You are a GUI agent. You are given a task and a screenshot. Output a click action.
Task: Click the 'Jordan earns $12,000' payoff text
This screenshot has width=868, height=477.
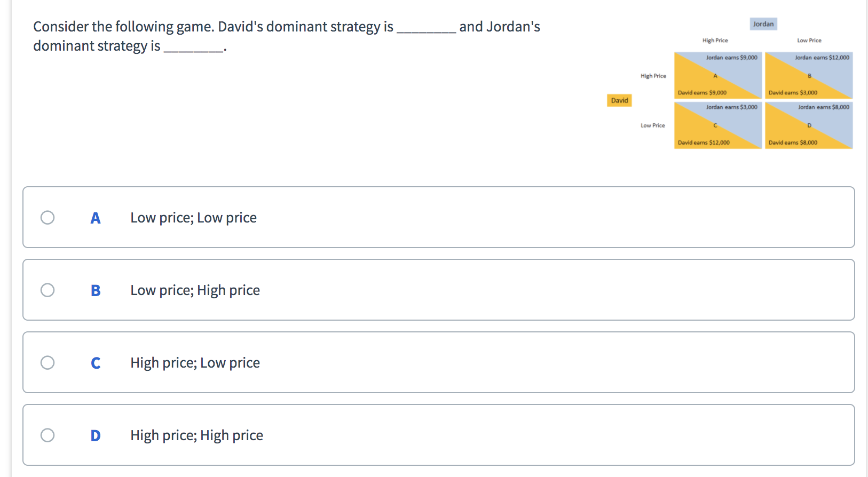point(822,57)
